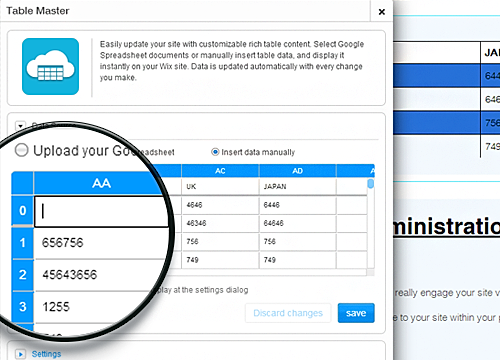500x360 pixels.
Task: Select column header AD
Action: [x=297, y=171]
